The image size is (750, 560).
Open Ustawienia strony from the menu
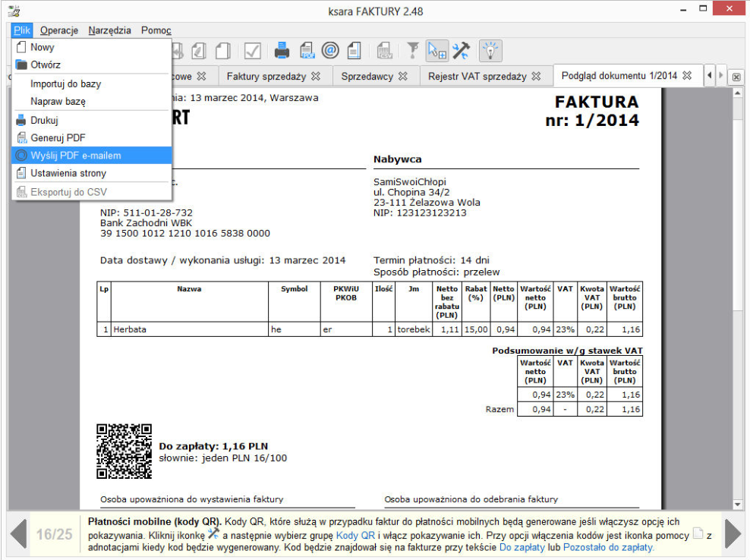click(x=92, y=173)
